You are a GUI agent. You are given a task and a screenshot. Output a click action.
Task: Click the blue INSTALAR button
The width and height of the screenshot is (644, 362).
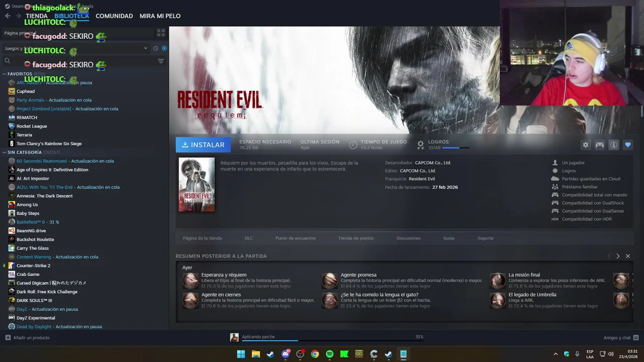pyautogui.click(x=203, y=145)
